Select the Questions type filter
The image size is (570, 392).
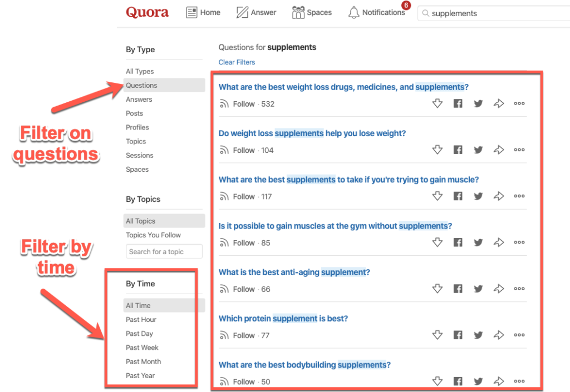(x=164, y=85)
